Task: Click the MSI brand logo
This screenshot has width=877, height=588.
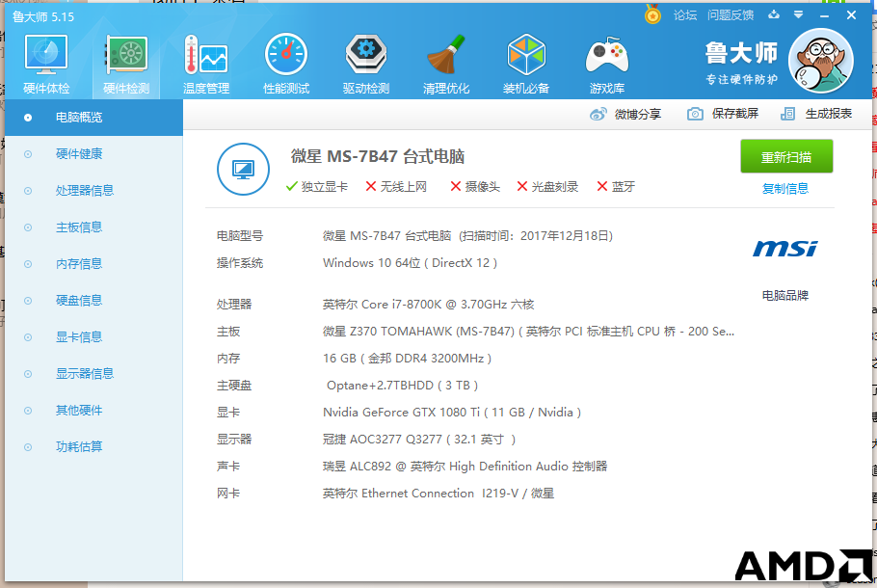Action: click(784, 249)
